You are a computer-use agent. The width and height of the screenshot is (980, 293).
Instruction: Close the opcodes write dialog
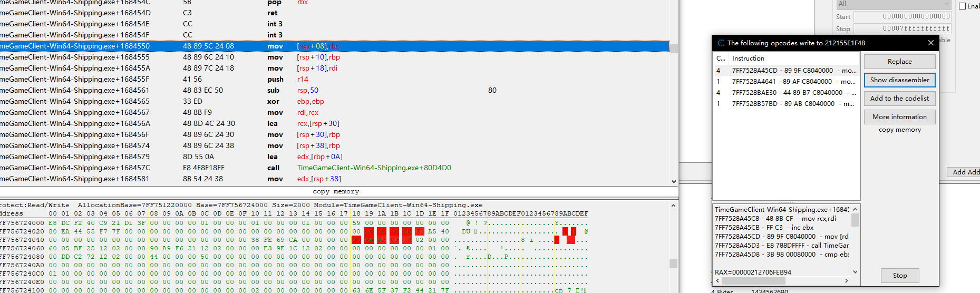[x=930, y=43]
